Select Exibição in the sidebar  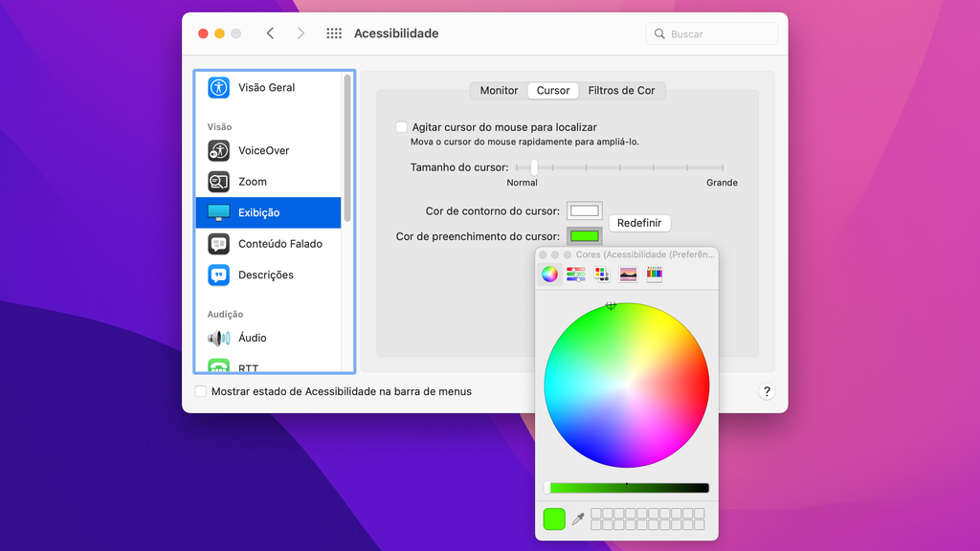(268, 212)
